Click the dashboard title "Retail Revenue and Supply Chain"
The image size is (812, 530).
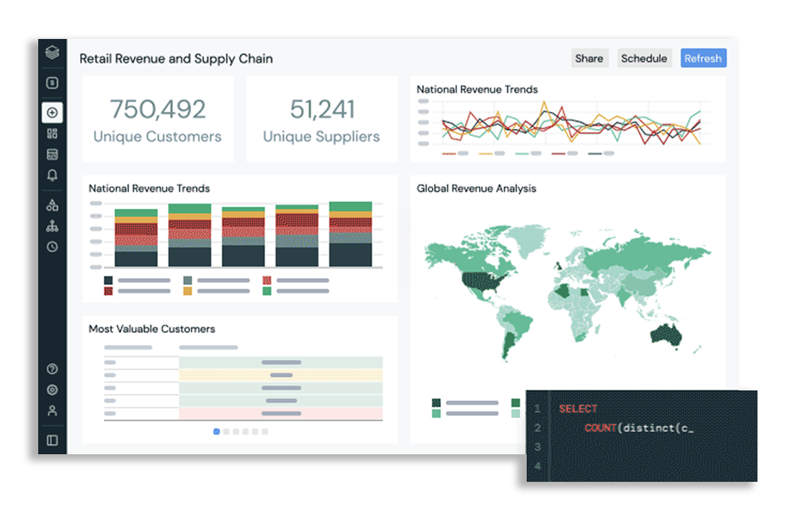click(176, 59)
